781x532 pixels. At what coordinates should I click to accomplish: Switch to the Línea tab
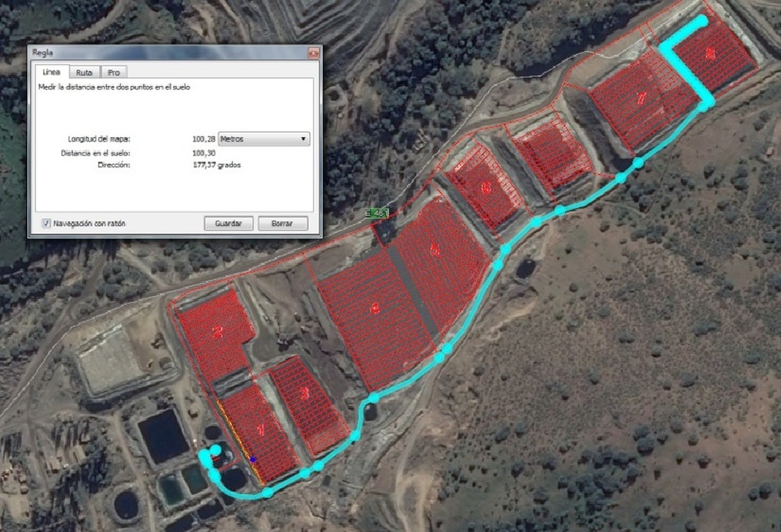pyautogui.click(x=51, y=72)
